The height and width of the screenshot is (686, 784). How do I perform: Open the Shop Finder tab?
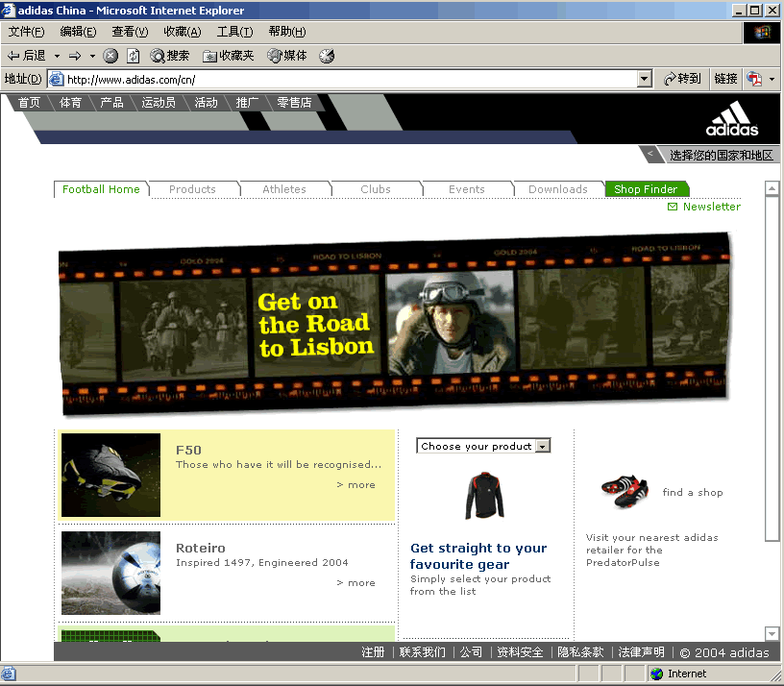click(x=647, y=189)
